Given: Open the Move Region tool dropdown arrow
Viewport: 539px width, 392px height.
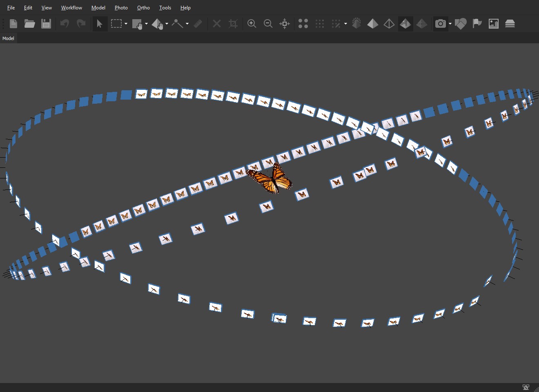Looking at the screenshot, I should pos(146,24).
